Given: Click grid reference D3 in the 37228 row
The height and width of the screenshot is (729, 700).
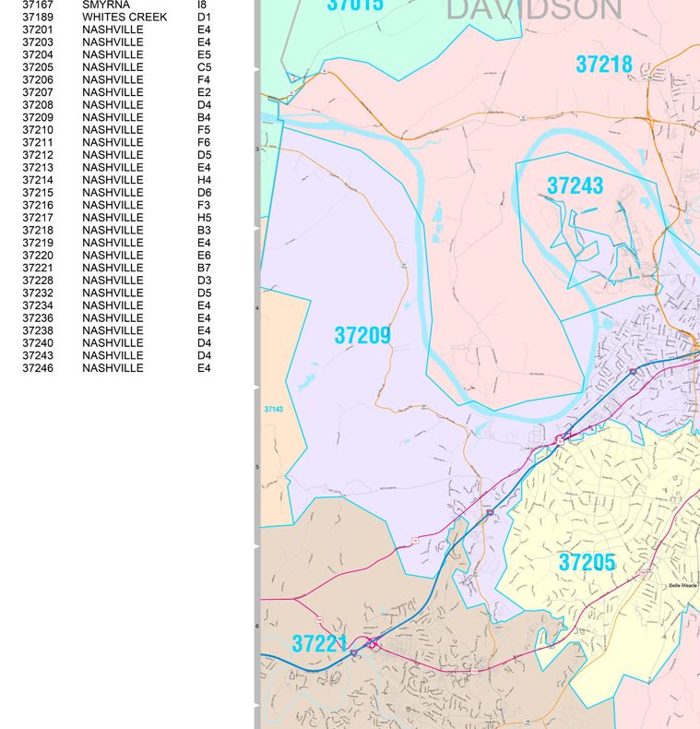Looking at the screenshot, I should (204, 281).
